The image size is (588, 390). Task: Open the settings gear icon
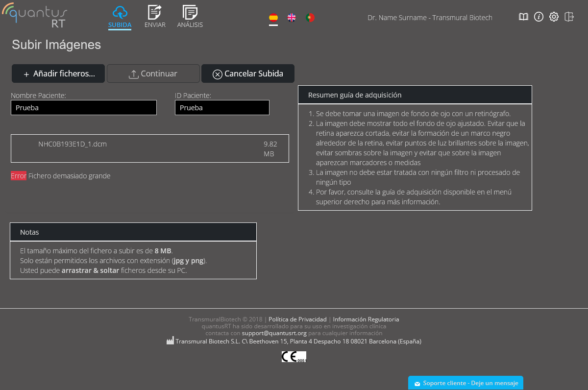pos(554,17)
